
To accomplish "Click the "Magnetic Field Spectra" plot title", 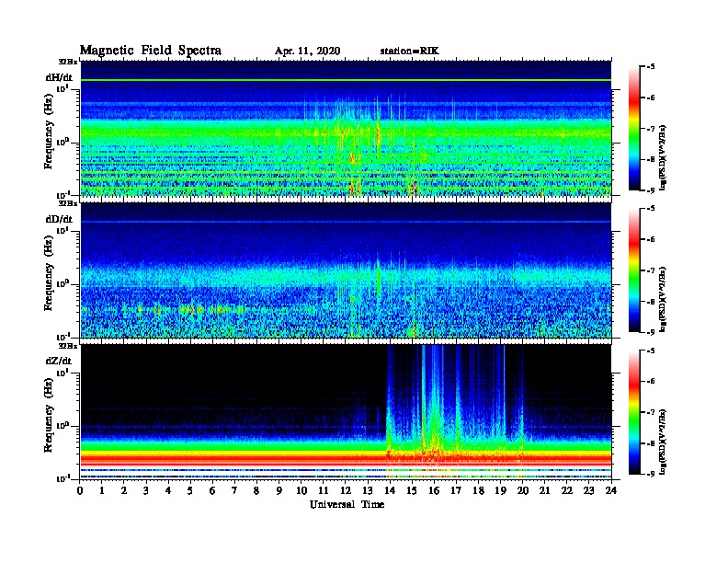I will pos(151,51).
